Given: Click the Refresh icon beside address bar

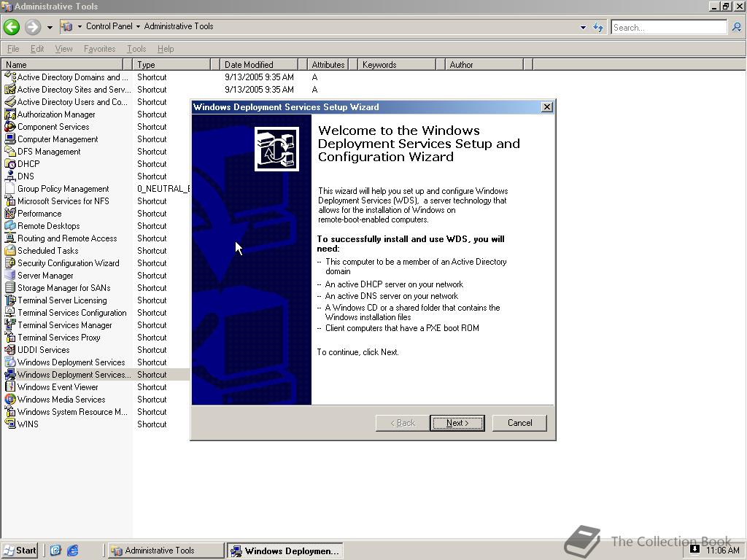Looking at the screenshot, I should [x=598, y=27].
